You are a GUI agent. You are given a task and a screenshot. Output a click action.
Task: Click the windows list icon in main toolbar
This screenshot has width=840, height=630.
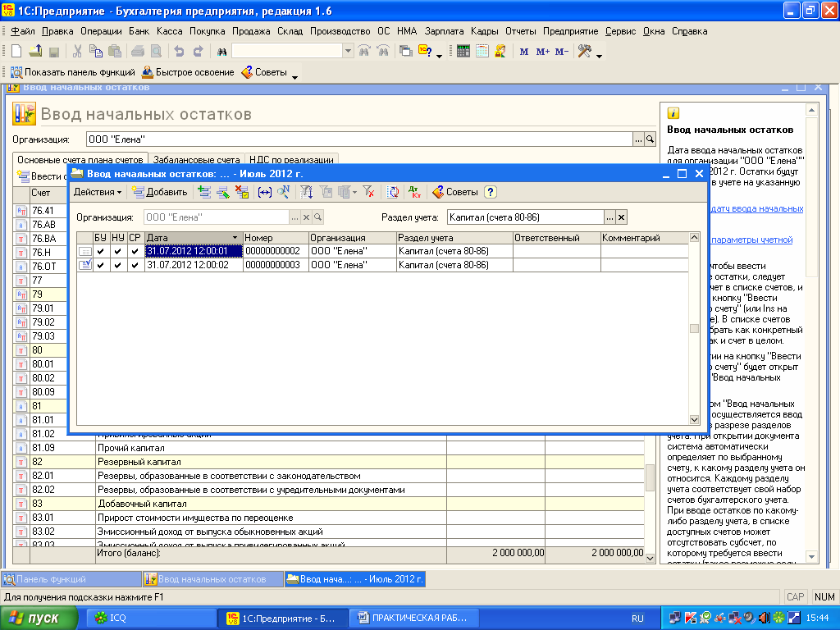[406, 52]
